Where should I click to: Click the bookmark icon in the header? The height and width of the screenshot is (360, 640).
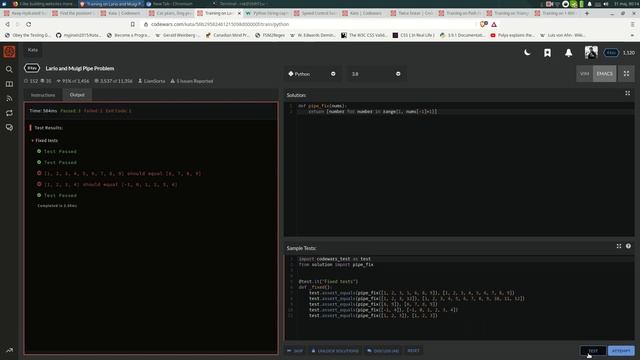(x=547, y=53)
